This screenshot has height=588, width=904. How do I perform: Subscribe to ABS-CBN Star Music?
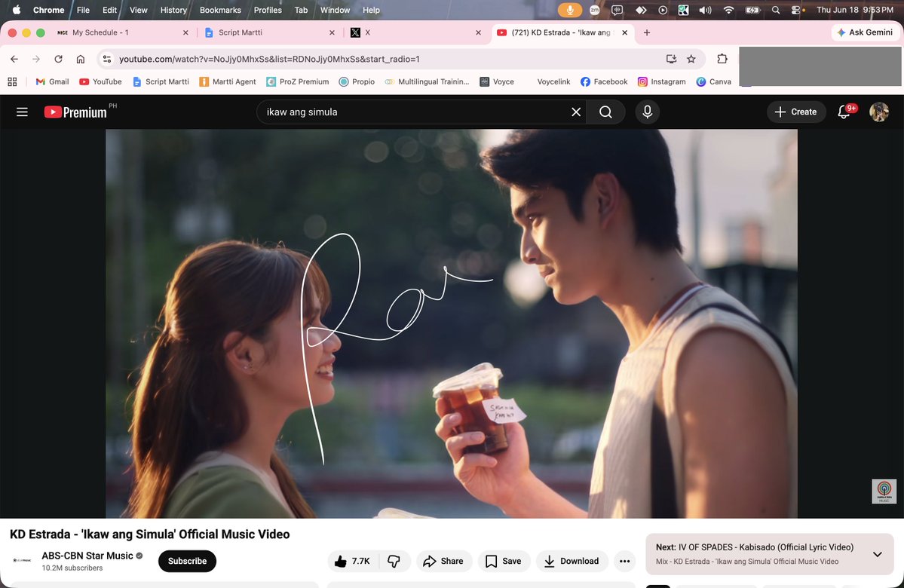[187, 561]
